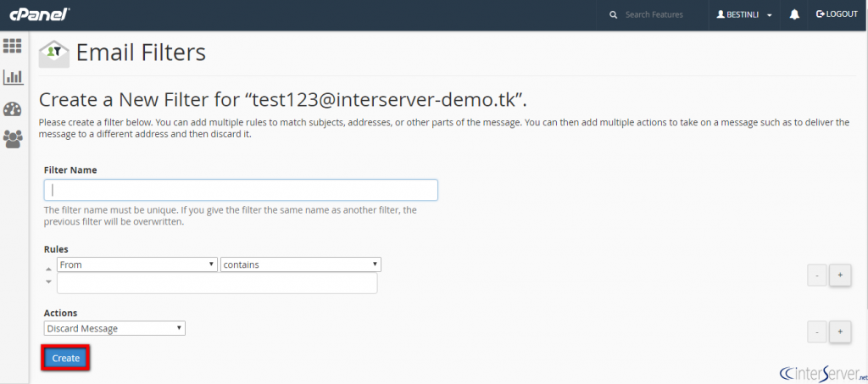Click the LOGOUT link
This screenshot has height=384, width=868.
837,14
